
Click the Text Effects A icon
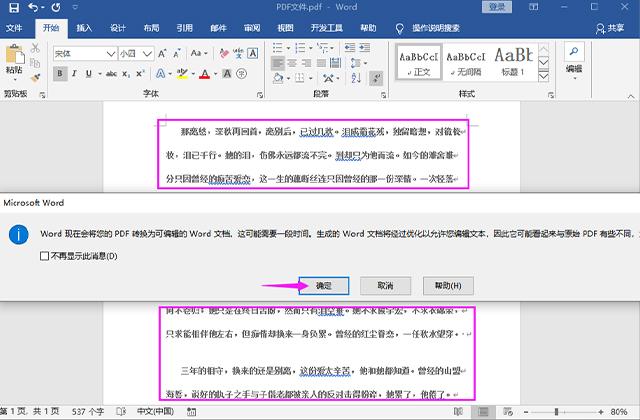click(x=160, y=74)
